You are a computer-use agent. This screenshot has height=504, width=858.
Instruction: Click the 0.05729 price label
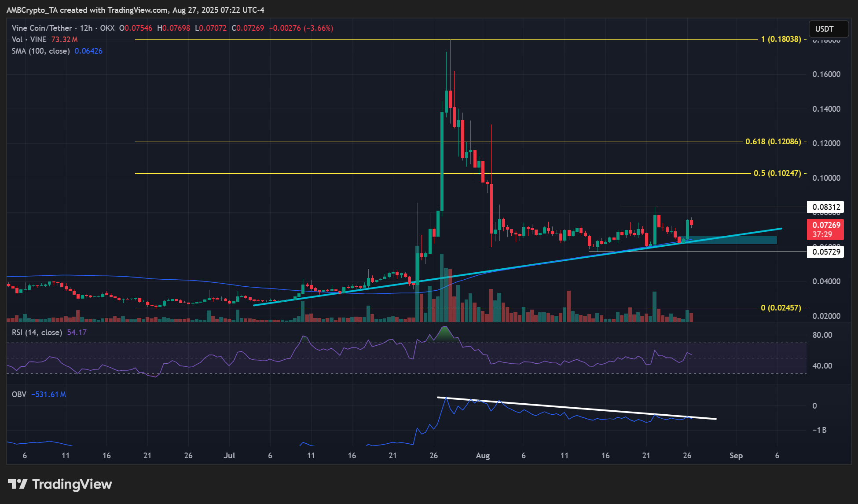click(826, 252)
